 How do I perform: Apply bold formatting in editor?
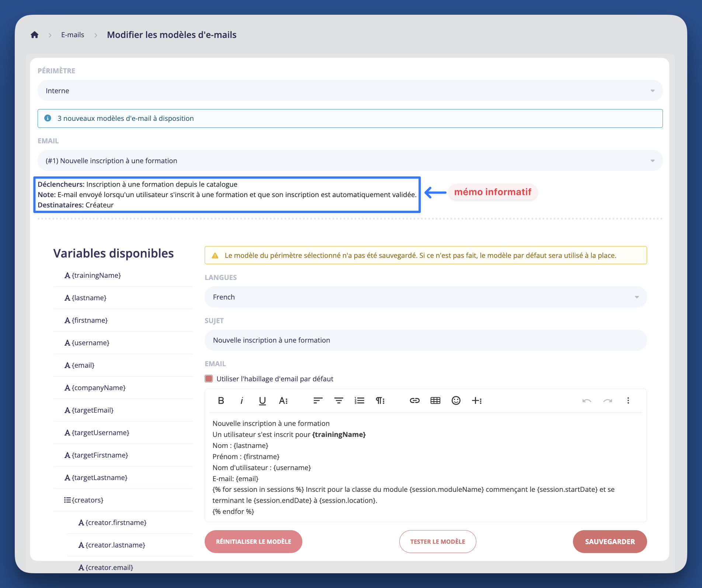pyautogui.click(x=221, y=400)
